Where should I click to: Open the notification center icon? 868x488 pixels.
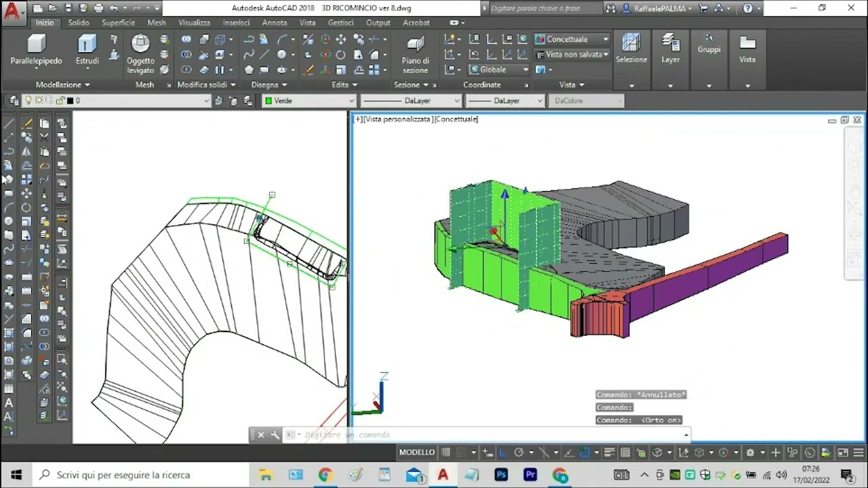[847, 475]
